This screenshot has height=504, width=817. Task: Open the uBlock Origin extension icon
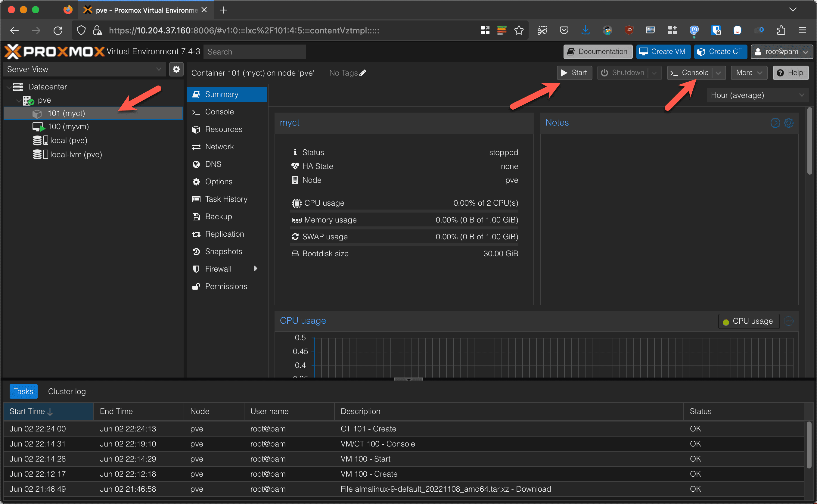(x=629, y=30)
